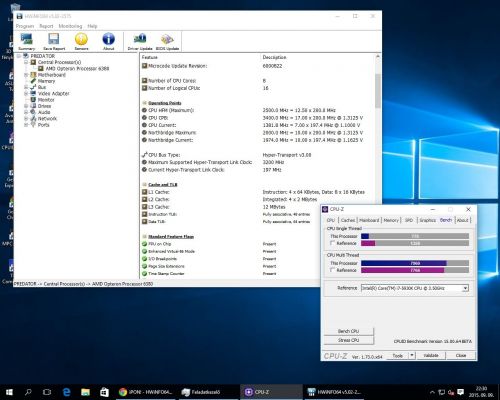Select the Drives tree node

44,106
